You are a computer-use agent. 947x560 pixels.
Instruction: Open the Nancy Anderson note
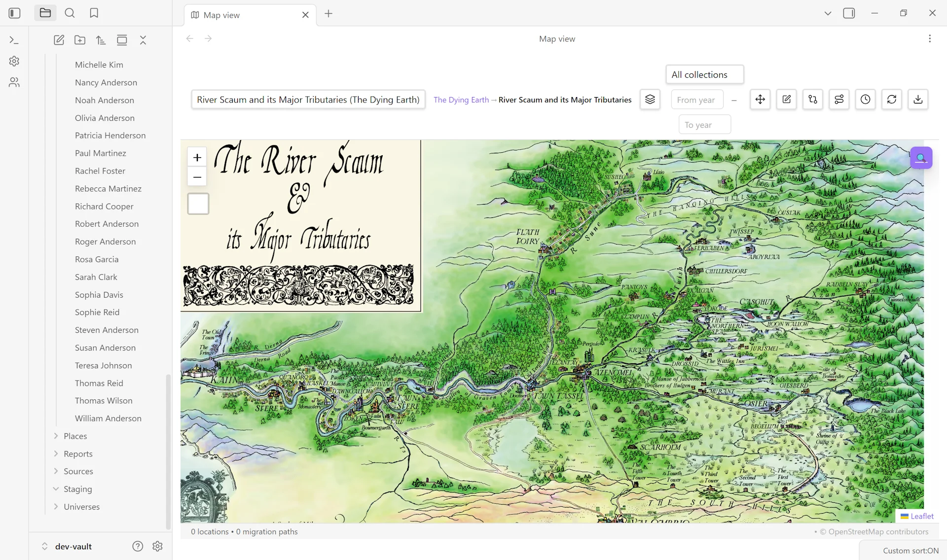[x=106, y=82]
